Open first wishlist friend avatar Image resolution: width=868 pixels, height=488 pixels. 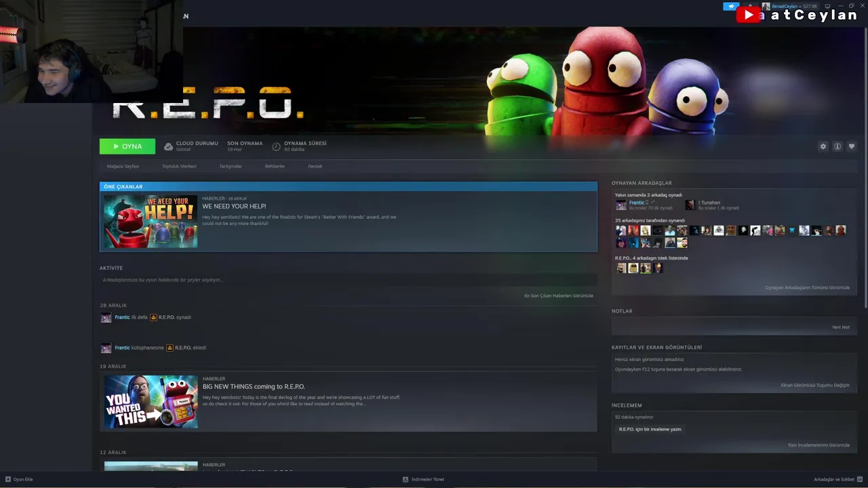[x=620, y=268]
